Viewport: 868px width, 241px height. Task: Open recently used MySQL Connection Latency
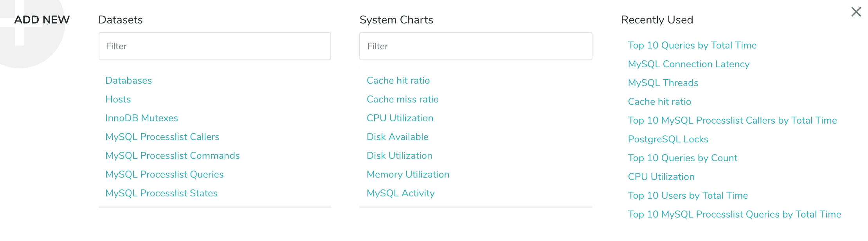click(x=688, y=64)
